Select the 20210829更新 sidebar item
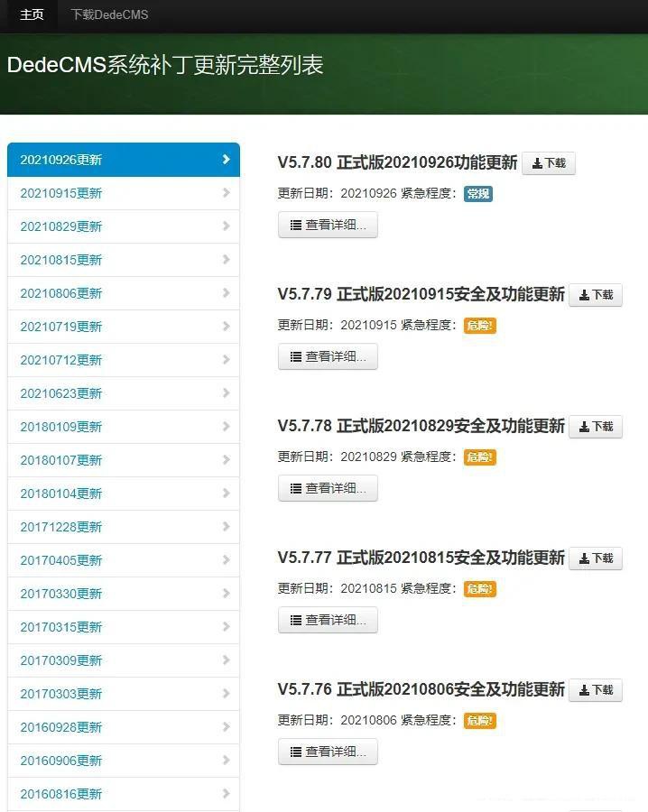Viewport: 648px width, 812px height. click(124, 226)
